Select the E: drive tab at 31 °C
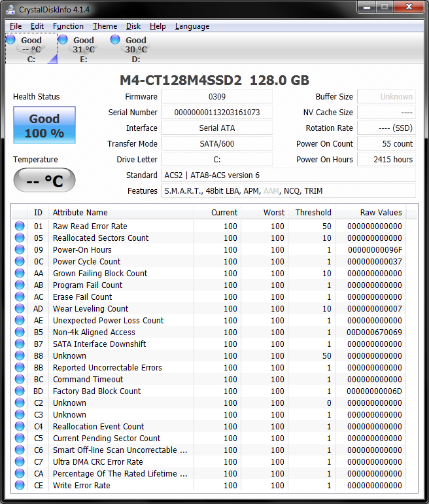Screen dimensions: 429x504 [x=84, y=49]
